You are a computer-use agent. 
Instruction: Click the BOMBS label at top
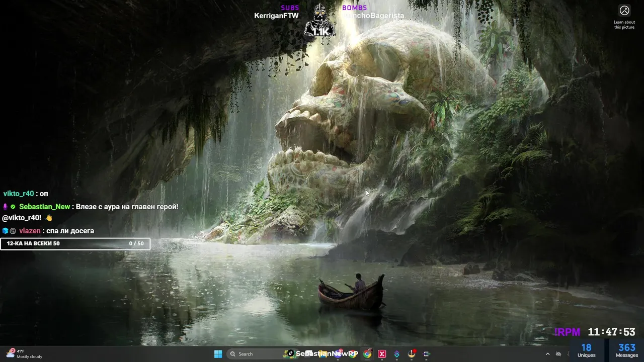(355, 8)
